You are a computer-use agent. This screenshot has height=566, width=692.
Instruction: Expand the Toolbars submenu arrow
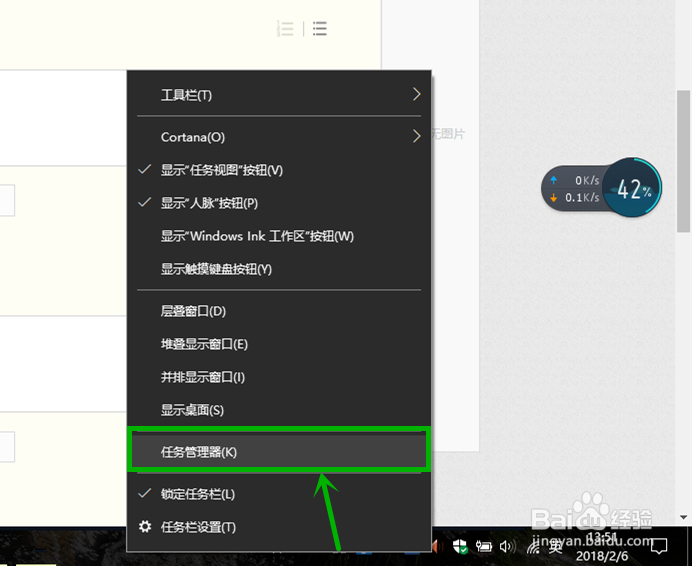pos(416,94)
